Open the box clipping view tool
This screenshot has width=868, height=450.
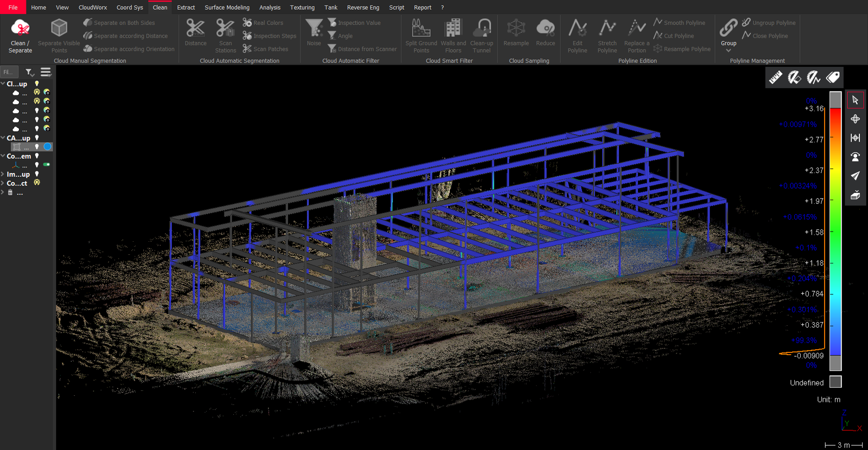[855, 195]
